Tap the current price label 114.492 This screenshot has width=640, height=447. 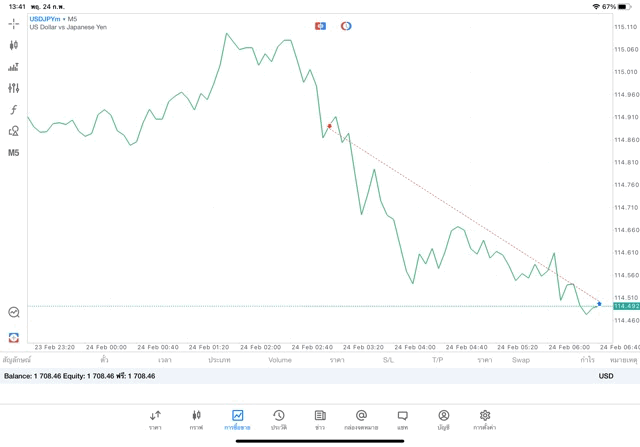pos(626,306)
